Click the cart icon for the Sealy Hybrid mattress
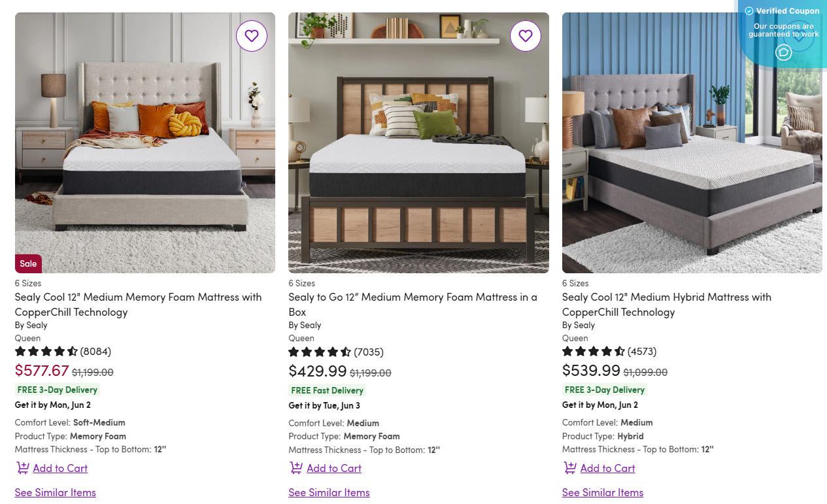827x504 pixels. (x=570, y=468)
